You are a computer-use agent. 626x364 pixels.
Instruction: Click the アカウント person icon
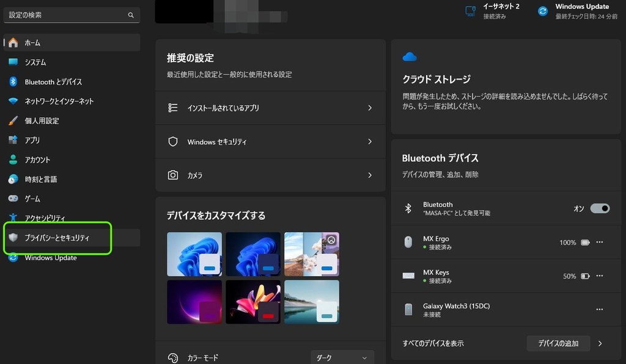pos(13,159)
